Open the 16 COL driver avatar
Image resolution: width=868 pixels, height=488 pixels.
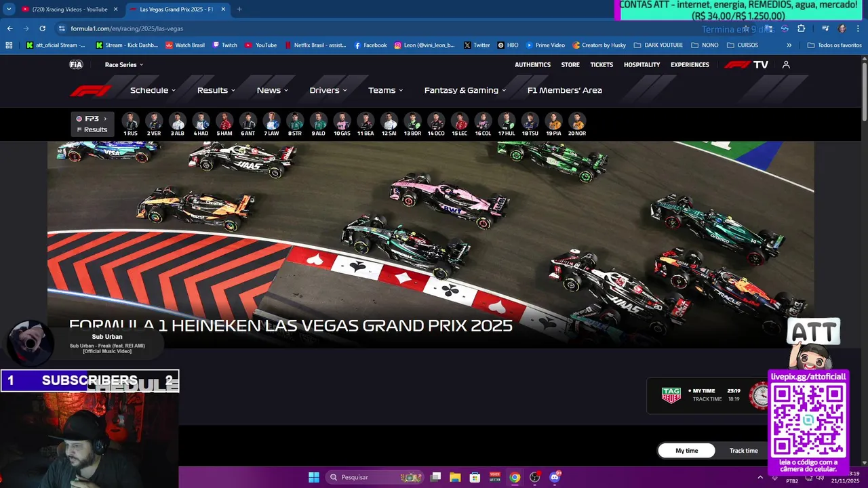point(483,124)
